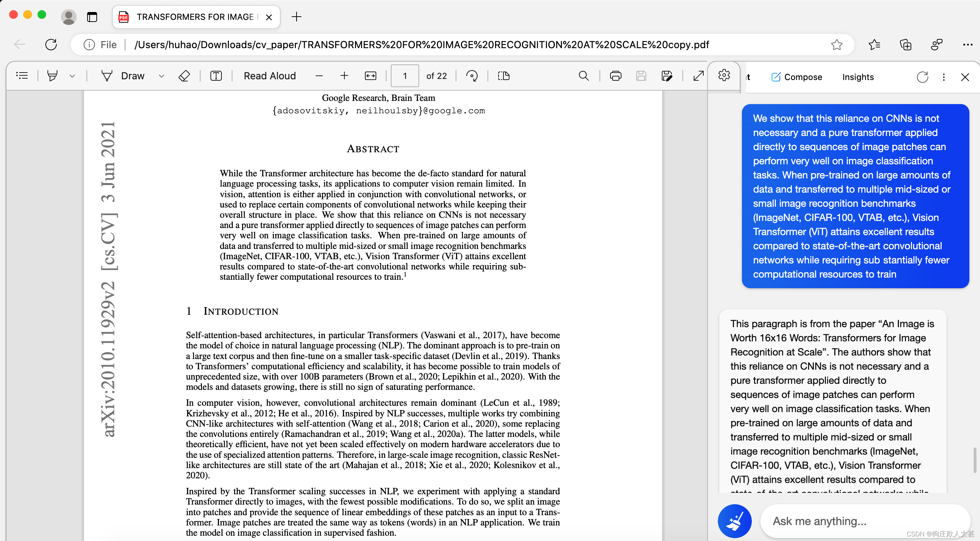Click the sidebar chat scrollbar
This screenshot has height=541, width=980.
974,460
